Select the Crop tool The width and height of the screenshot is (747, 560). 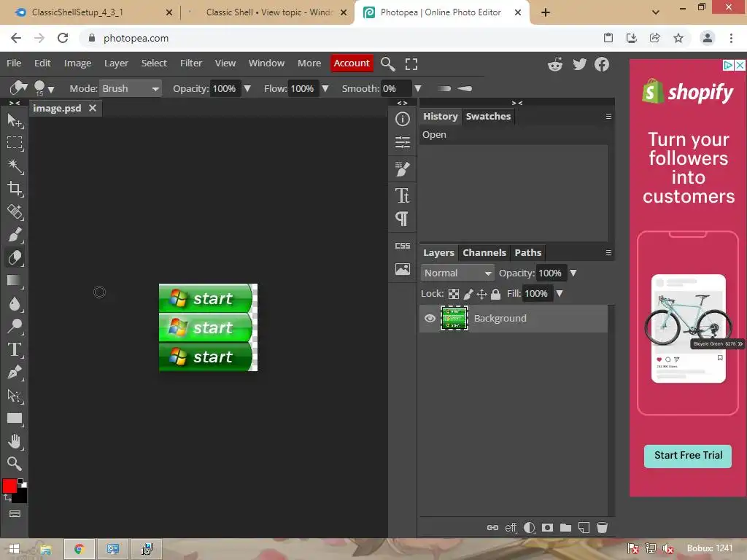[15, 189]
